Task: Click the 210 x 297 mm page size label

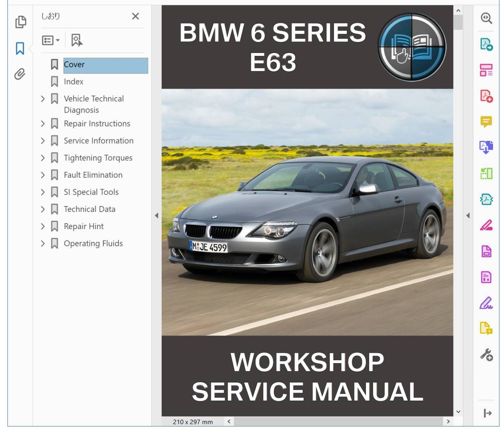Action: point(193,422)
